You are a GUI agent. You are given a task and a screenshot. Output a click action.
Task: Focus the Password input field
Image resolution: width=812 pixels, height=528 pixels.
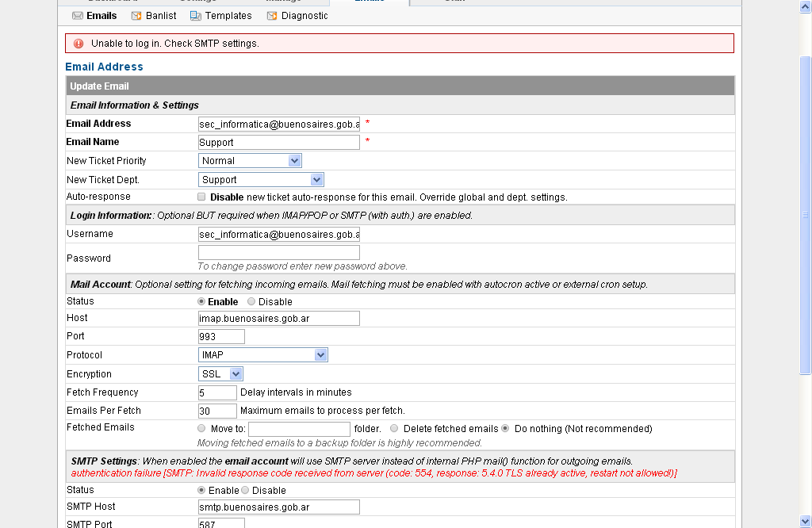click(279, 253)
